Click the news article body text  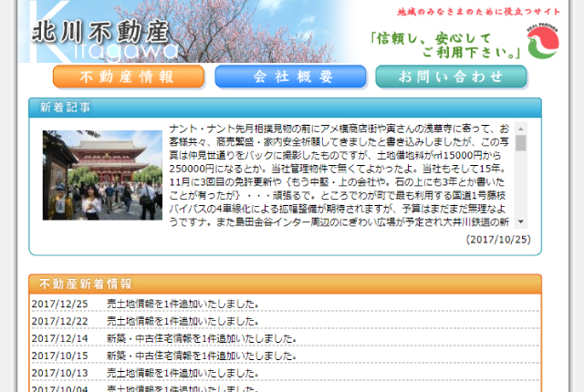tap(339, 175)
